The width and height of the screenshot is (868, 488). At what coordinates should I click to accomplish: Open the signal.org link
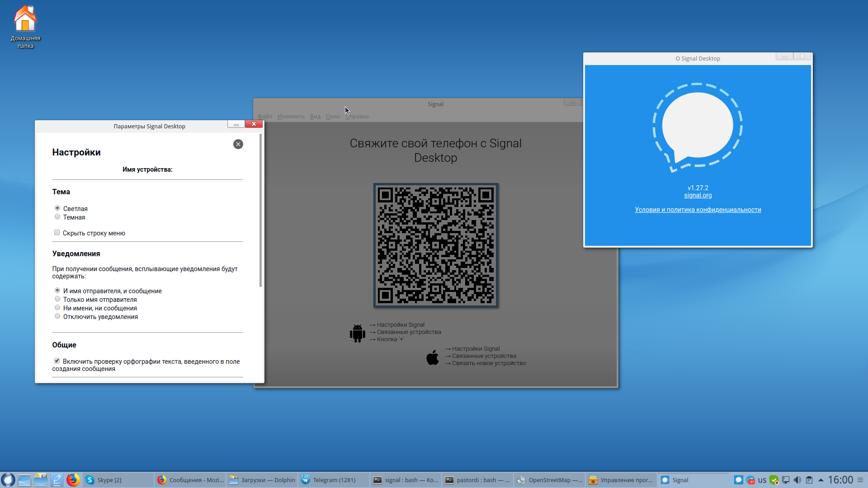tap(698, 195)
